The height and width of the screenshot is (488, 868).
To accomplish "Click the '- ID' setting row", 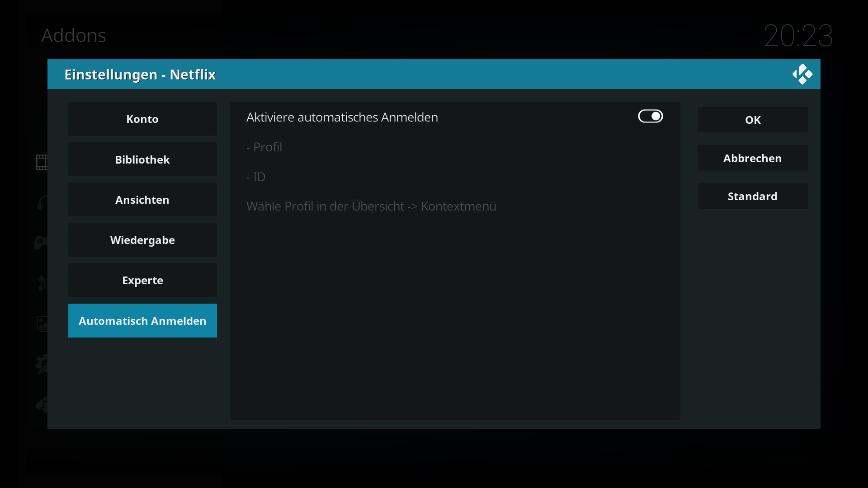I will coord(455,177).
